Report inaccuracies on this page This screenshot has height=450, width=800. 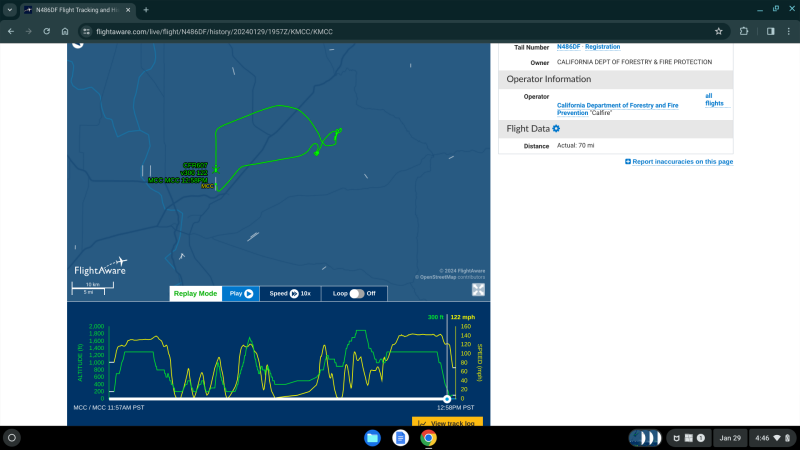point(679,162)
